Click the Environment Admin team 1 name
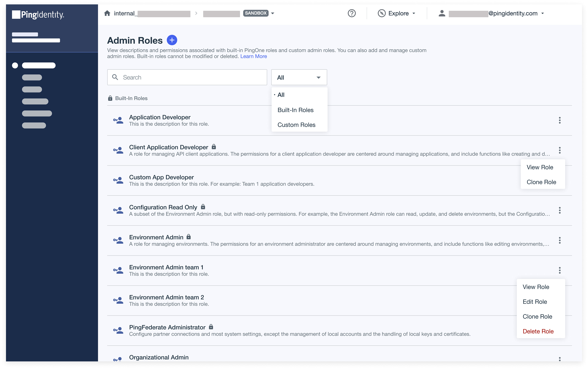The width and height of the screenshot is (588, 369). (166, 267)
